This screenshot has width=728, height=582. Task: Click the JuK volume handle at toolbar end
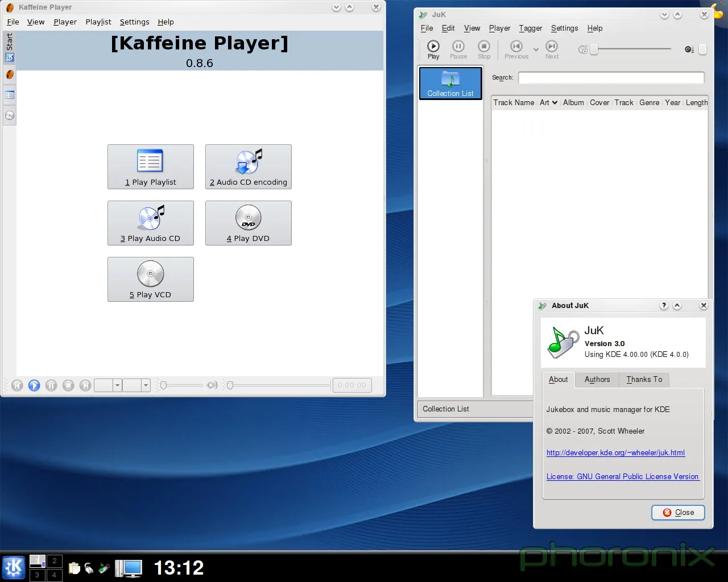pos(703,49)
